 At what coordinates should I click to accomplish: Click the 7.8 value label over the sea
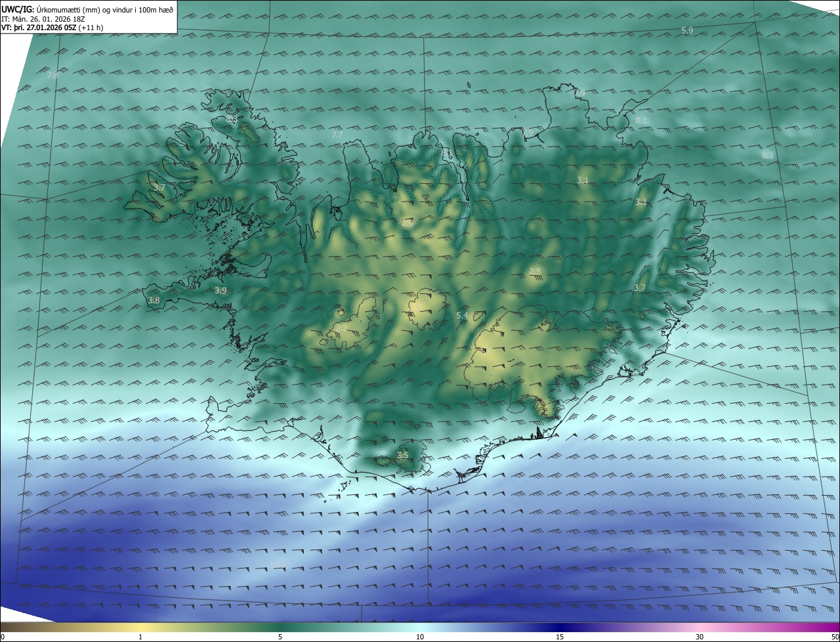[52, 75]
